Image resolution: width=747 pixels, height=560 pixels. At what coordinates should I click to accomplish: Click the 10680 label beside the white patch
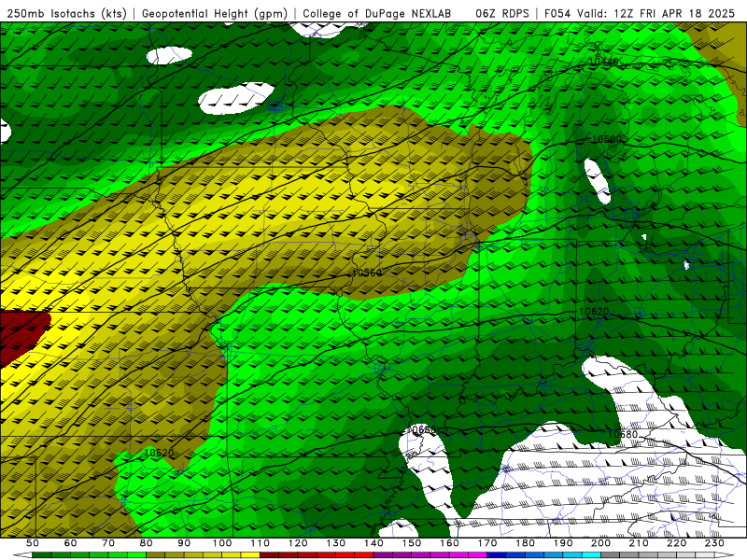[422, 430]
